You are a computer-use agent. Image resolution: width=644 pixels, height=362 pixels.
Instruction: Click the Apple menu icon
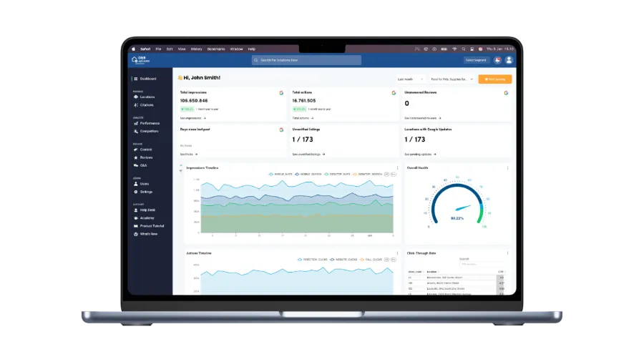[x=134, y=49]
